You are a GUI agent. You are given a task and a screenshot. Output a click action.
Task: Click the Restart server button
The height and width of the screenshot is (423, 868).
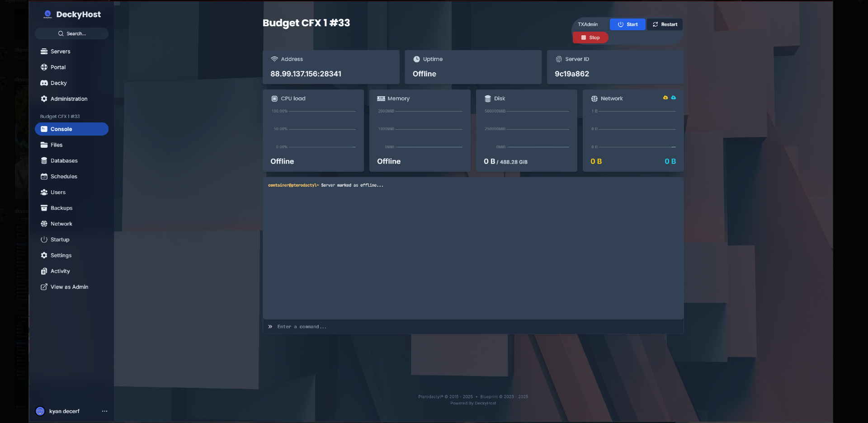tap(665, 24)
